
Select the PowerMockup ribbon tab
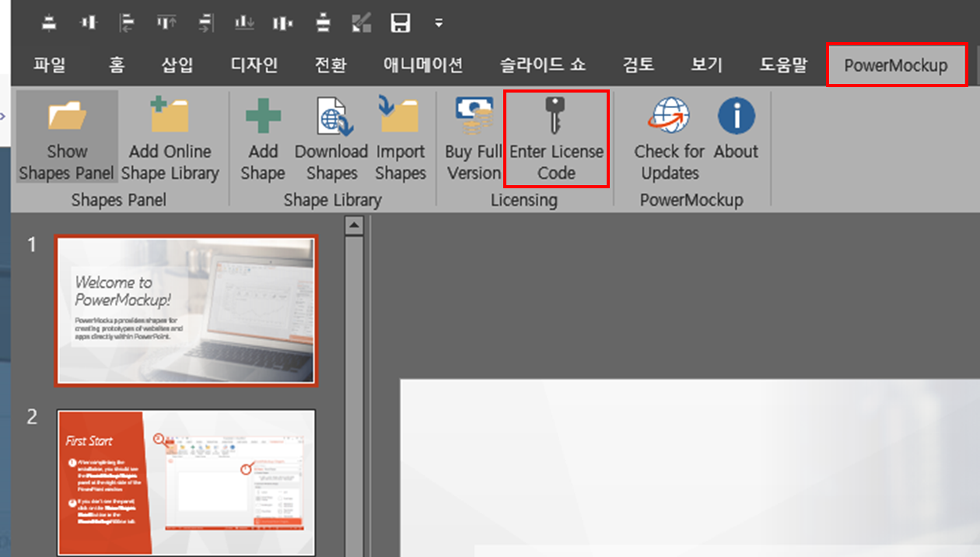(x=896, y=65)
